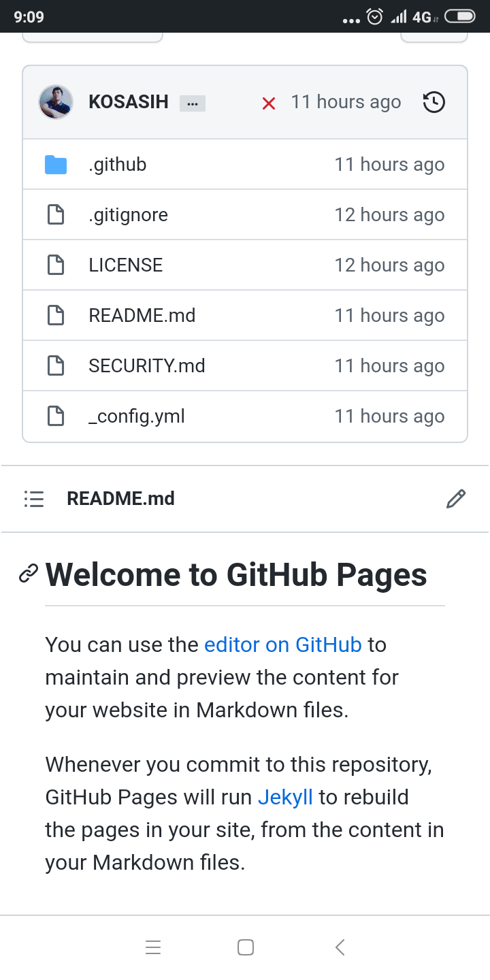Open KOSASIH's profile avatar
This screenshot has height=980, width=490.
tap(56, 102)
